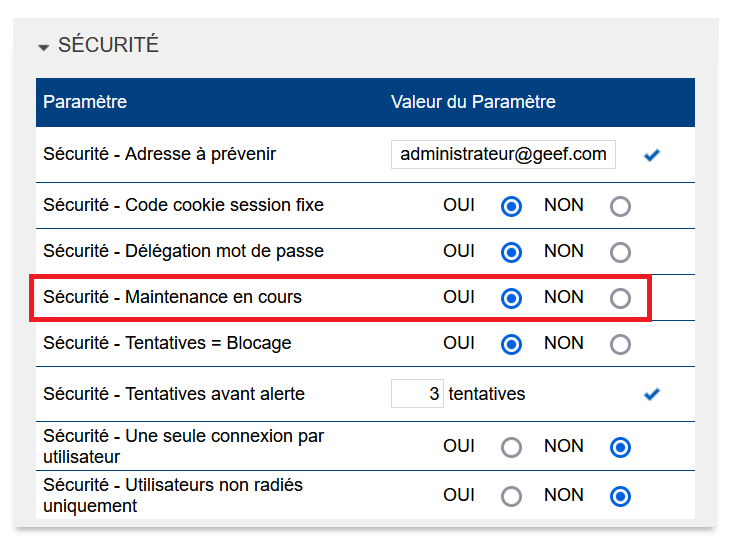The image size is (749, 544).
Task: Click the Paramètre column header
Action: (85, 102)
